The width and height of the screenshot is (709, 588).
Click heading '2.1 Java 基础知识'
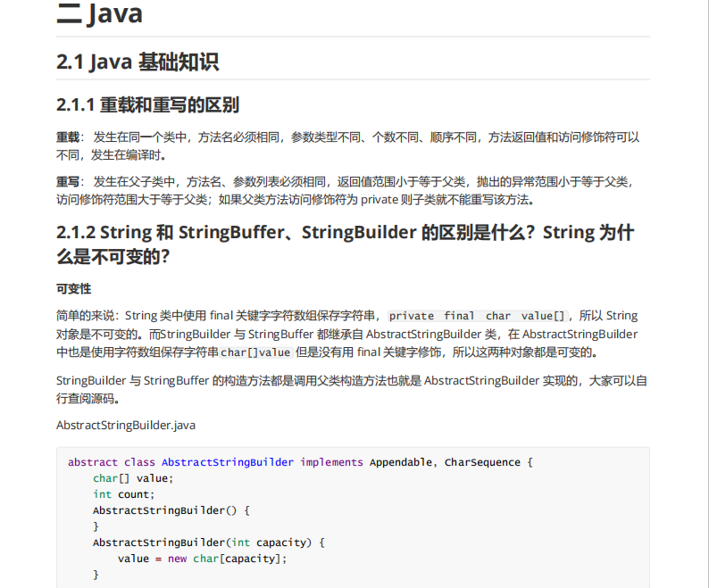138,62
